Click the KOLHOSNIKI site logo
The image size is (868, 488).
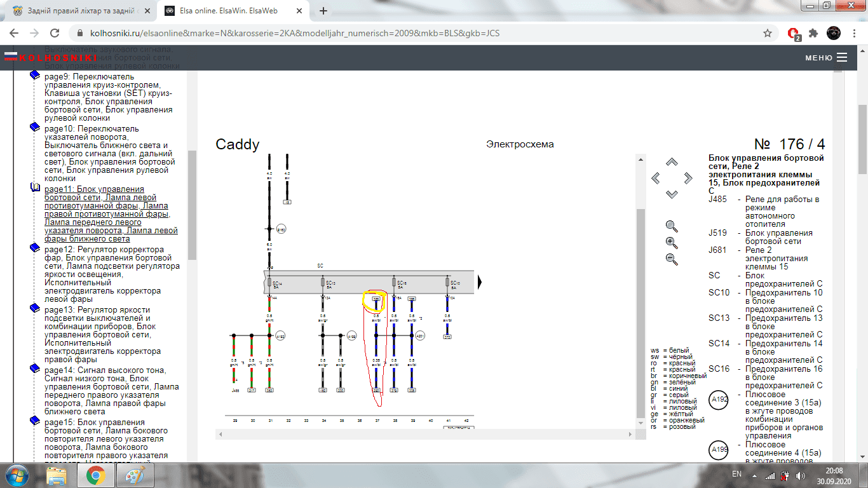coord(51,57)
